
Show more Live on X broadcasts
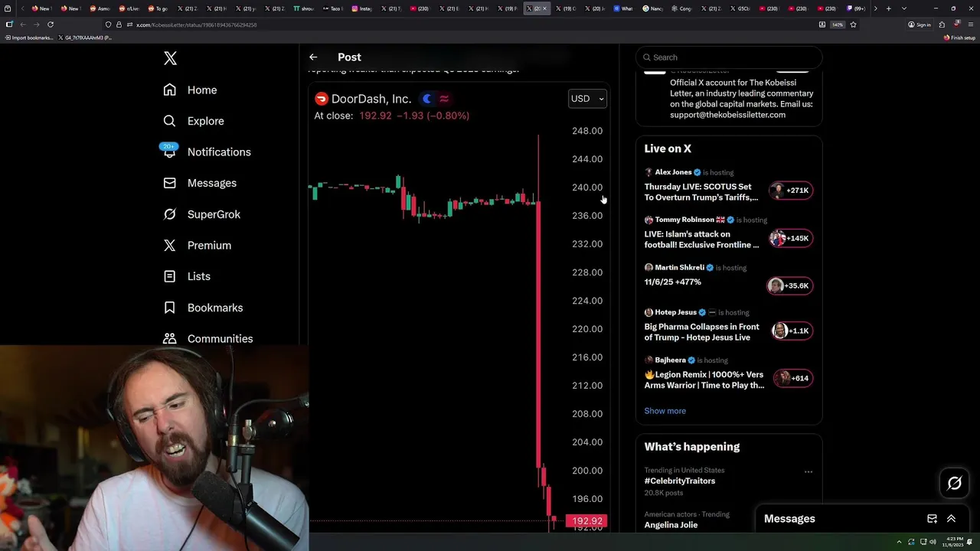click(x=665, y=411)
